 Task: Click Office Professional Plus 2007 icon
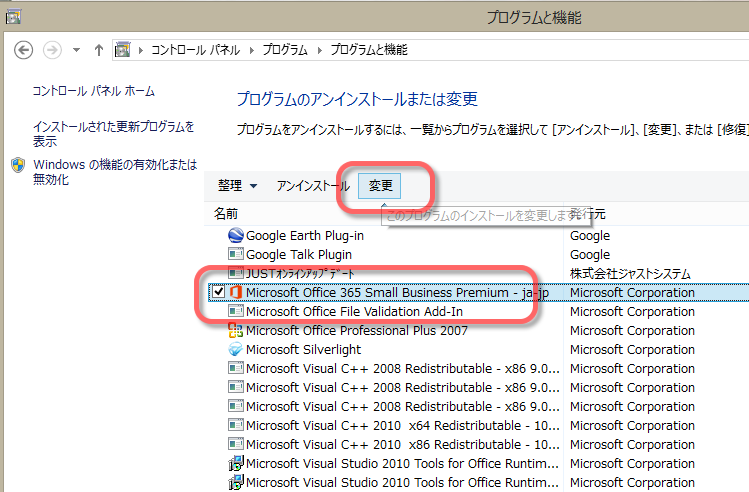pyautogui.click(x=236, y=330)
